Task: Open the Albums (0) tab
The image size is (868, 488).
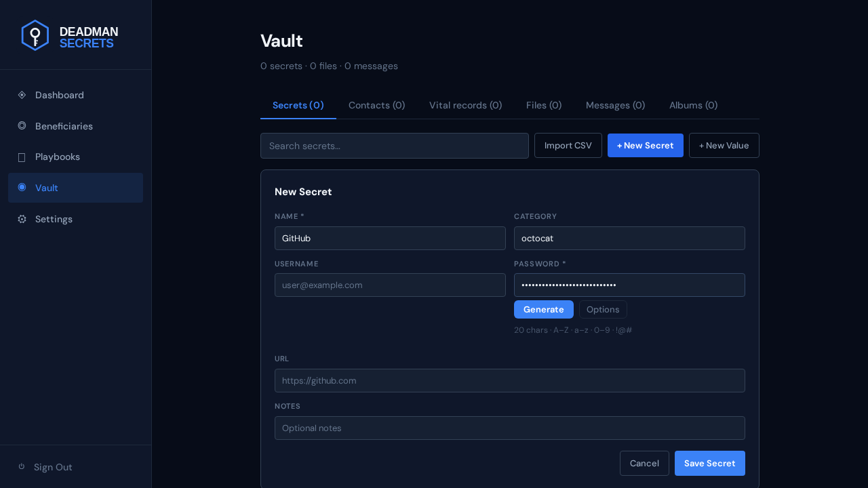Action: tap(693, 105)
